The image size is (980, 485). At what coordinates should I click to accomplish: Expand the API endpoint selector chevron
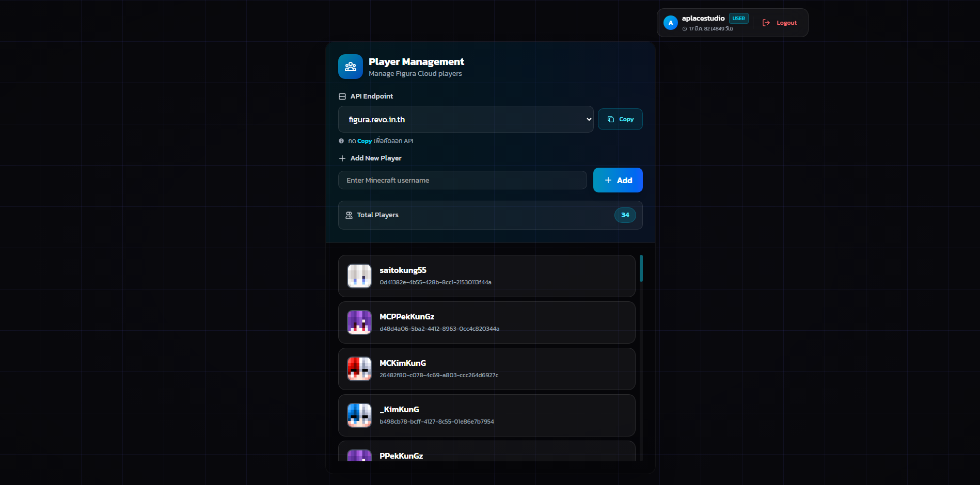coord(588,119)
